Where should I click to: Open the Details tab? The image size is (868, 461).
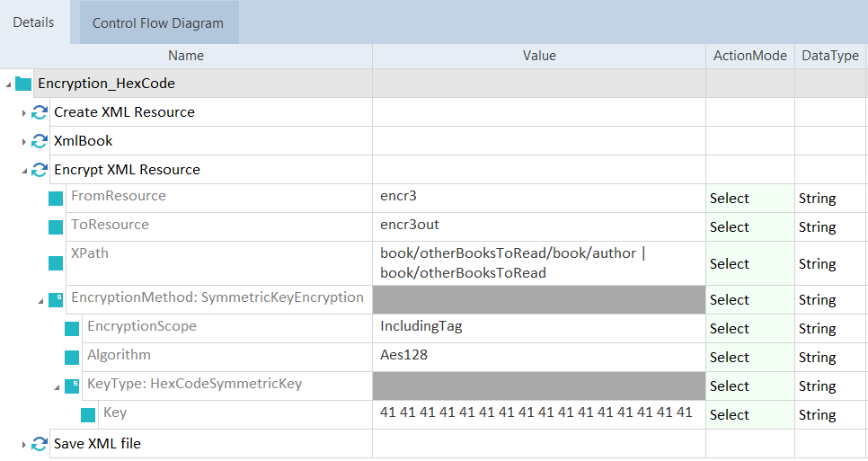pos(33,22)
